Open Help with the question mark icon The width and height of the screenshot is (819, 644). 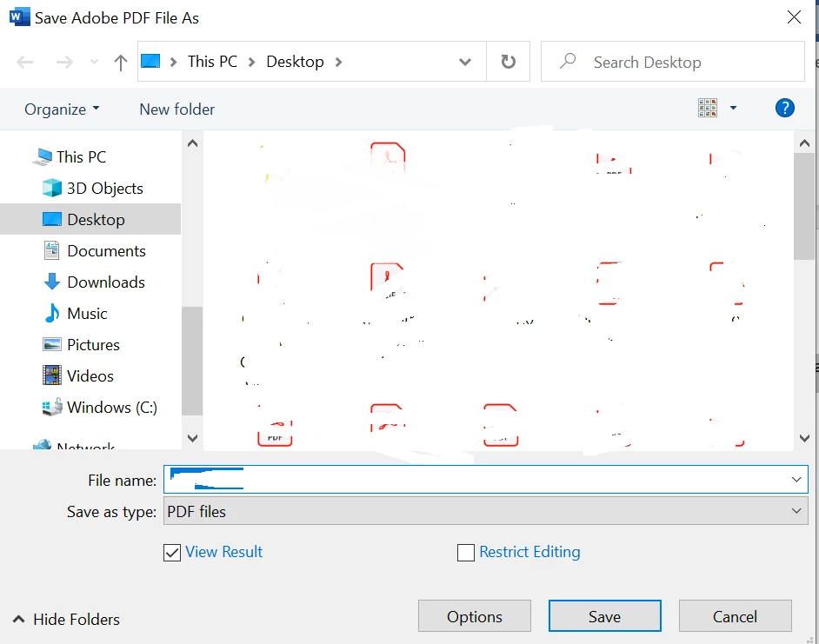(x=784, y=108)
